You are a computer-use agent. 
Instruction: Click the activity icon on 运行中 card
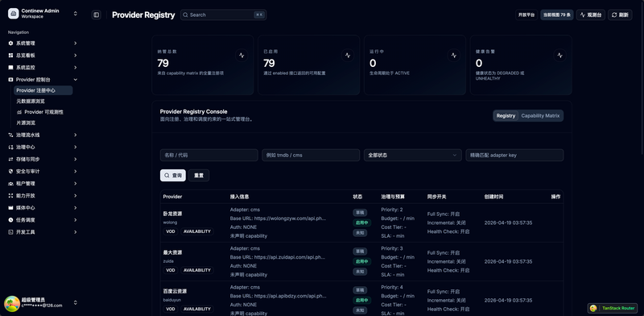click(x=453, y=55)
